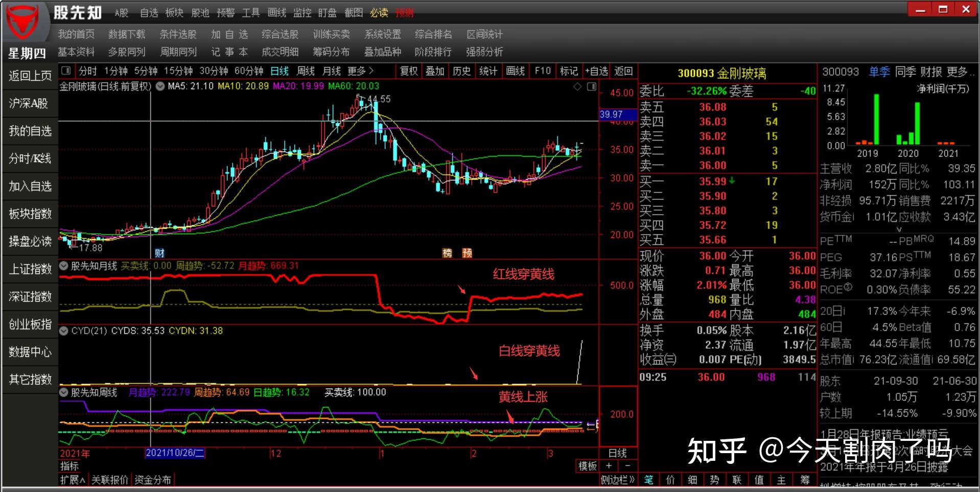The height and width of the screenshot is (492, 980).
Task: Expand more periods with 更多 >
Action: click(361, 71)
